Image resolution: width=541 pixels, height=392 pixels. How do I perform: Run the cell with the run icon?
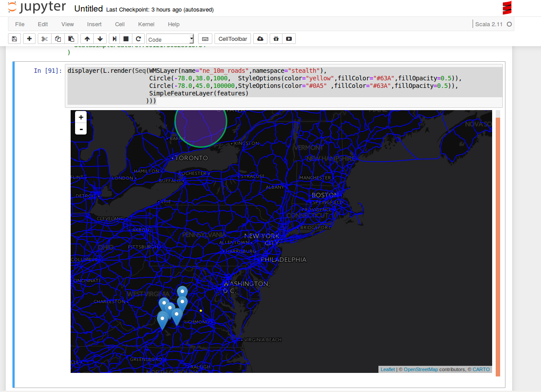(114, 39)
